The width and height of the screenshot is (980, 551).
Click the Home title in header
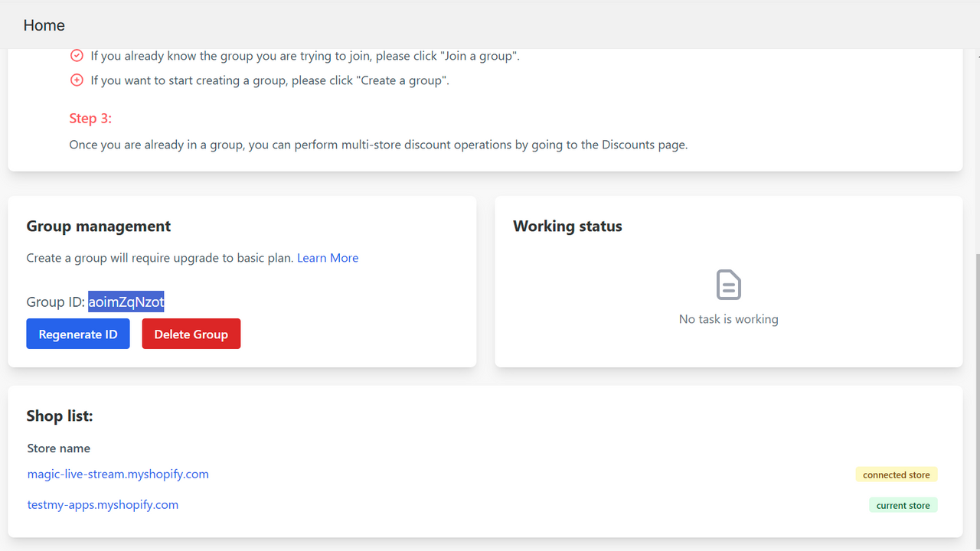point(44,25)
